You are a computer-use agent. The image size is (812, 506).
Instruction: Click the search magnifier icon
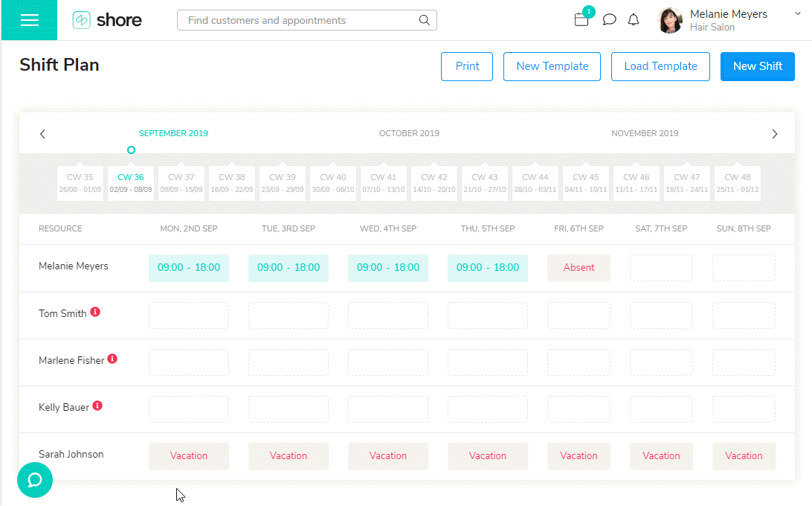tap(425, 20)
